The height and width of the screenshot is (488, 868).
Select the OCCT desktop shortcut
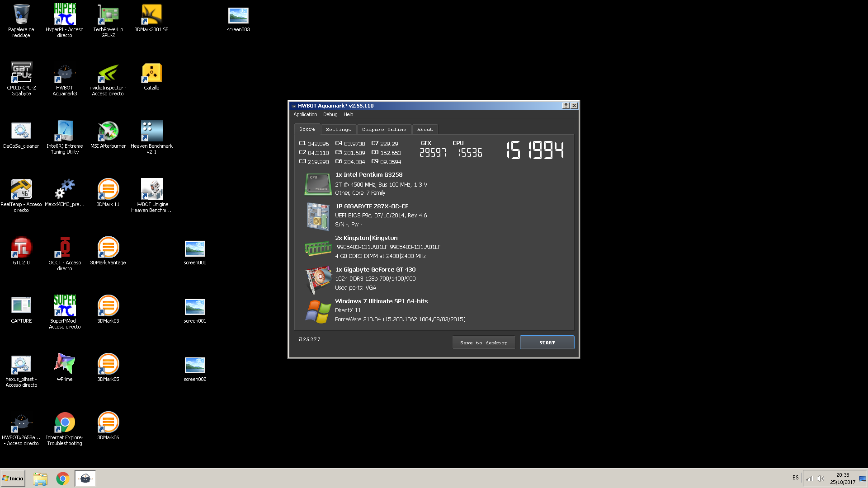(65, 253)
